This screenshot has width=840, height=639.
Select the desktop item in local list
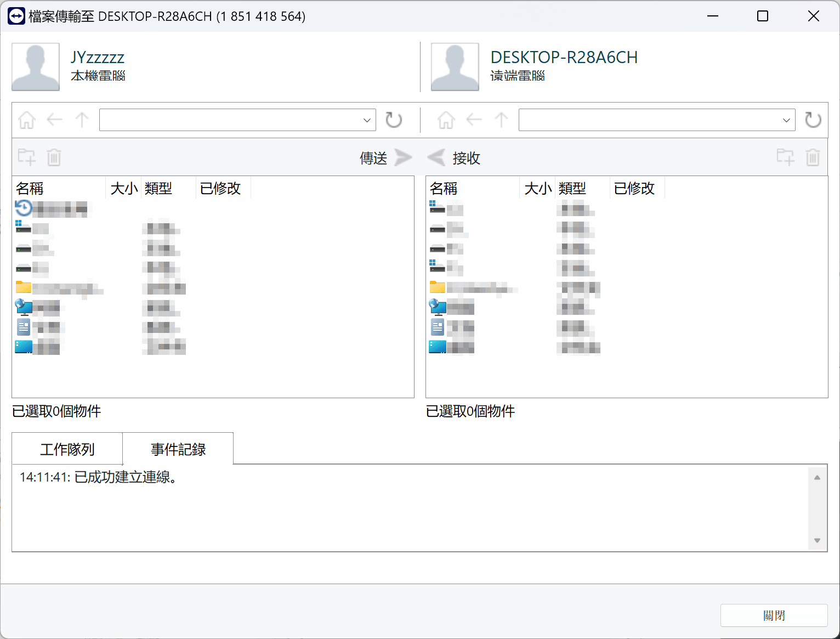(x=38, y=347)
